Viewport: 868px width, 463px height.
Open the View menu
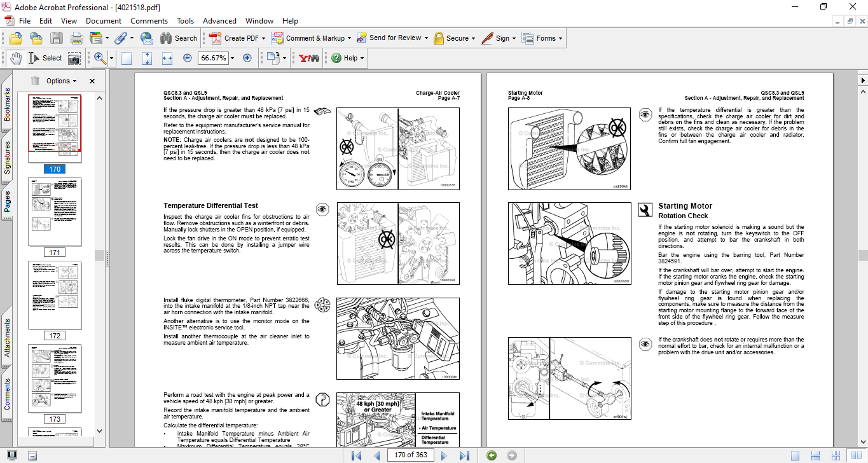pyautogui.click(x=69, y=21)
